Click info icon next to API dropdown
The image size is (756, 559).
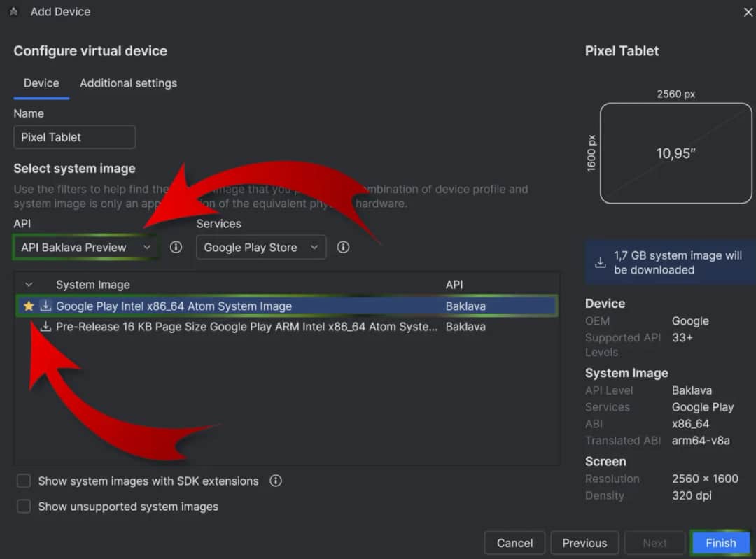(x=176, y=248)
